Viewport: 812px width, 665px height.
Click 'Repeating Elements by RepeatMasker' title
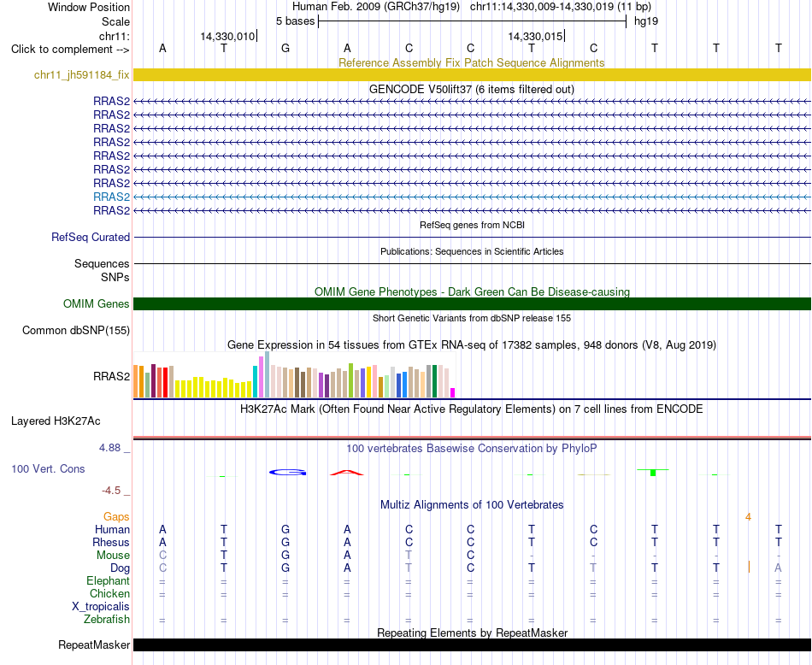[472, 633]
